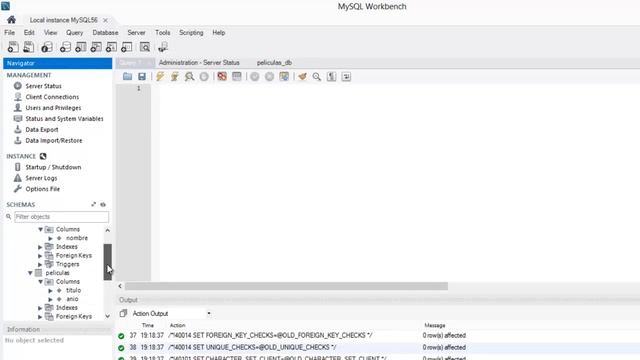Run Explain on the current statement
The width and height of the screenshot is (640, 360).
[x=189, y=76]
